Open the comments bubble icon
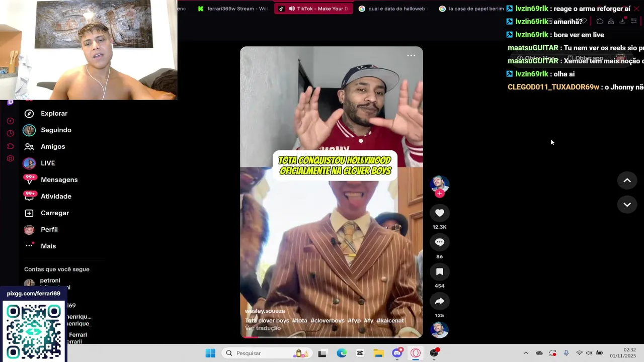 (439, 242)
